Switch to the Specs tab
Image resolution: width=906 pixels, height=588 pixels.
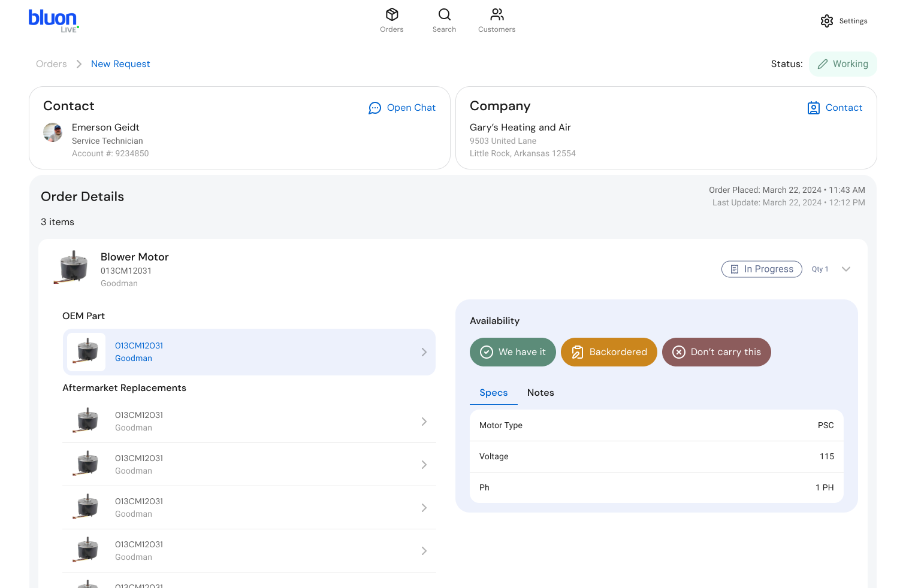click(494, 393)
